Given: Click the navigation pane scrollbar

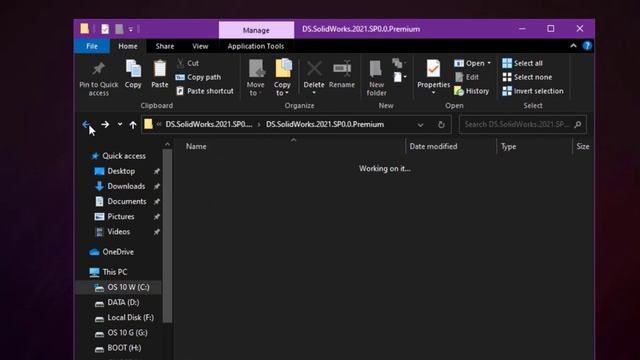Looking at the screenshot, I should [167, 235].
